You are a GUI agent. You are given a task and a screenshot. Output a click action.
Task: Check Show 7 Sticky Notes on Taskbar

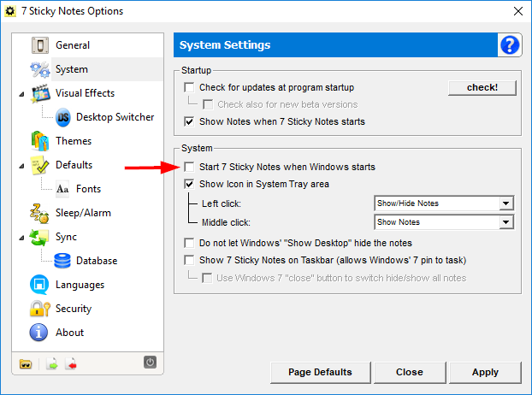tap(189, 260)
